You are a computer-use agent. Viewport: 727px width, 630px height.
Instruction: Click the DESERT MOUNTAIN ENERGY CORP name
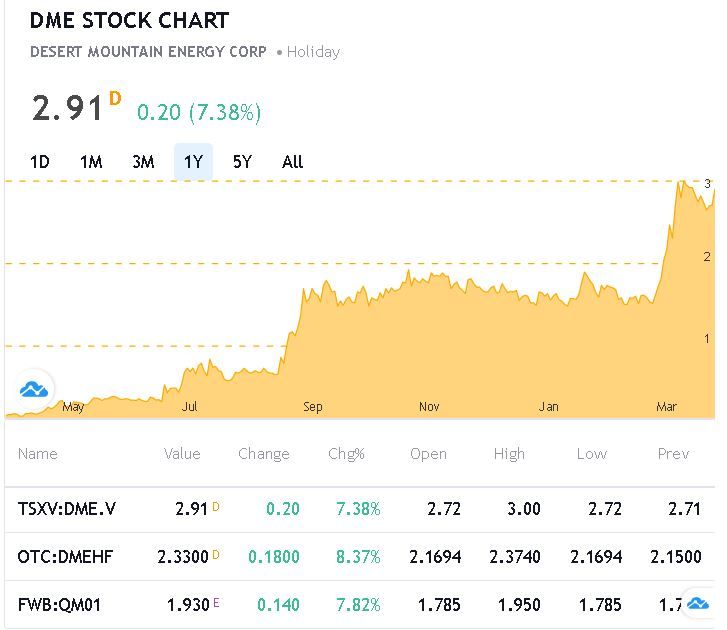point(148,51)
